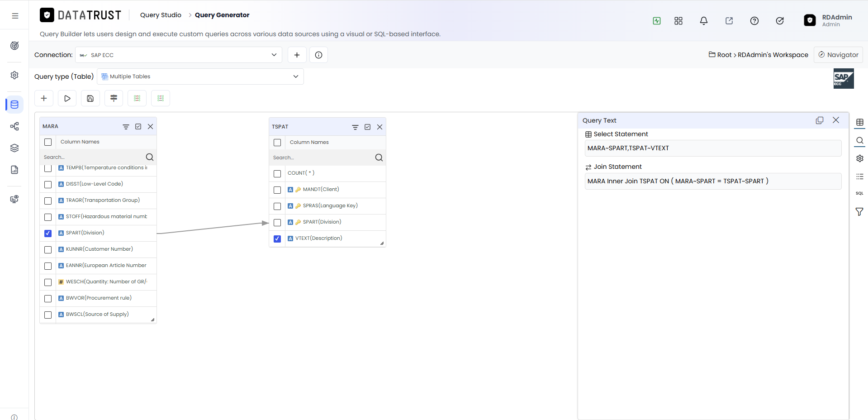Open the notifications bell
The height and width of the screenshot is (420, 868).
(704, 21)
